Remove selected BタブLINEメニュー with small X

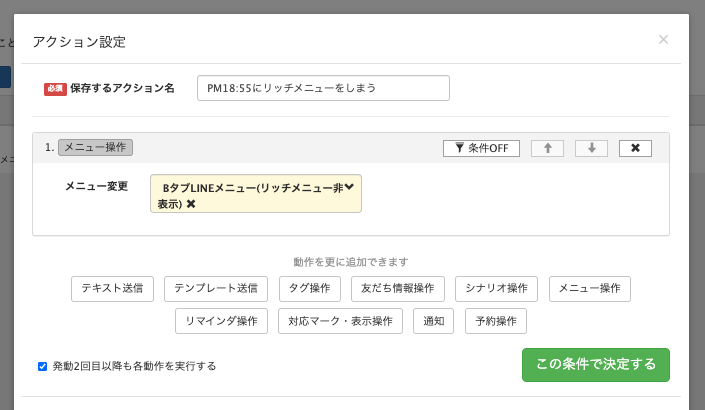(191, 204)
